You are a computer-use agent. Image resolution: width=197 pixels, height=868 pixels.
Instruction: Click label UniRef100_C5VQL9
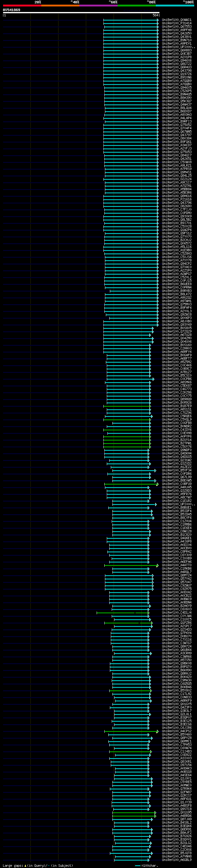[x=176, y=419]
